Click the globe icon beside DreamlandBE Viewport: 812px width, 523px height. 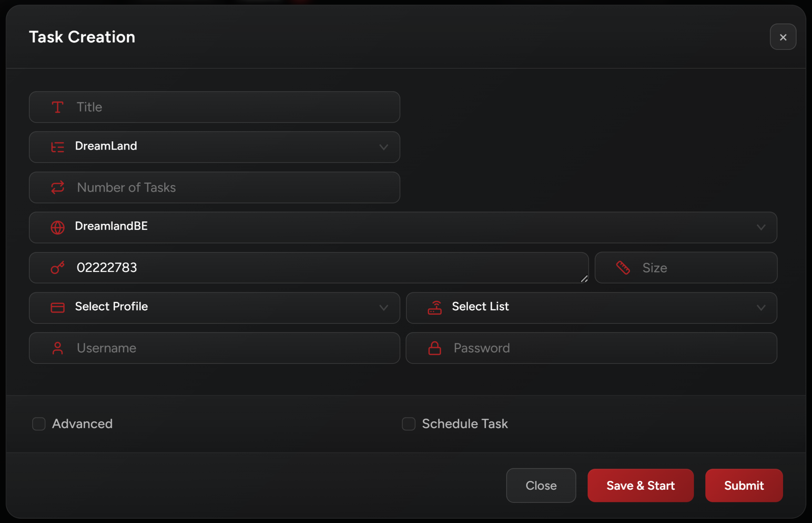[57, 227]
